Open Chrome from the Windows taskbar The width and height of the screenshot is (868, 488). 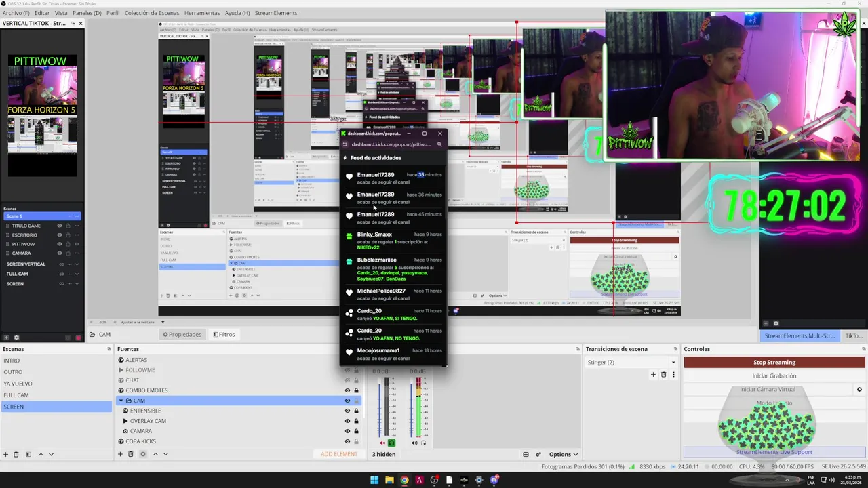404,480
